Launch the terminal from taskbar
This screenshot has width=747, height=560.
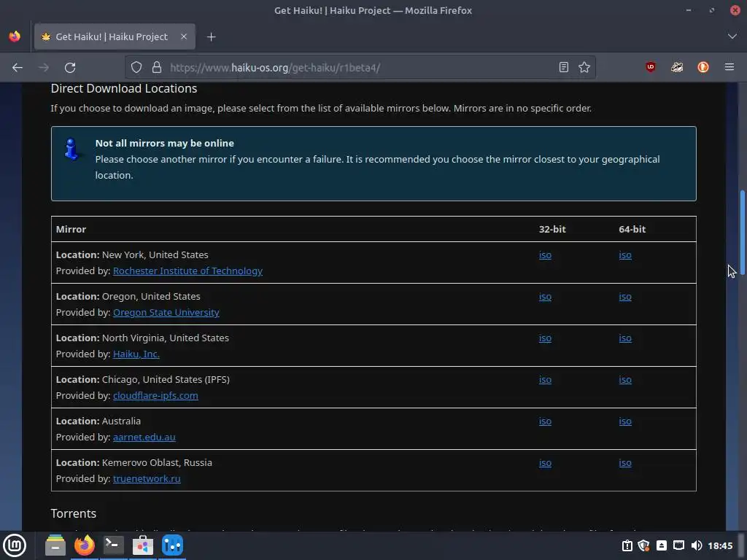(114, 545)
